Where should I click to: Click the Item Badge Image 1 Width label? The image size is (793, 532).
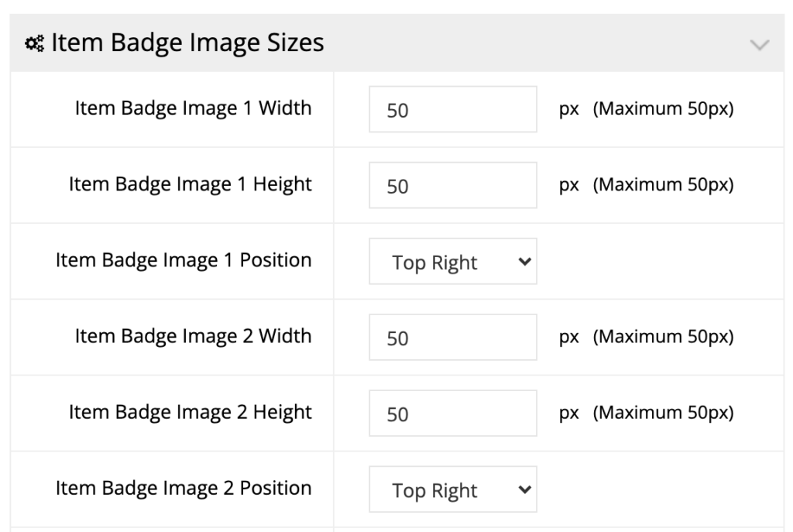coord(193,108)
